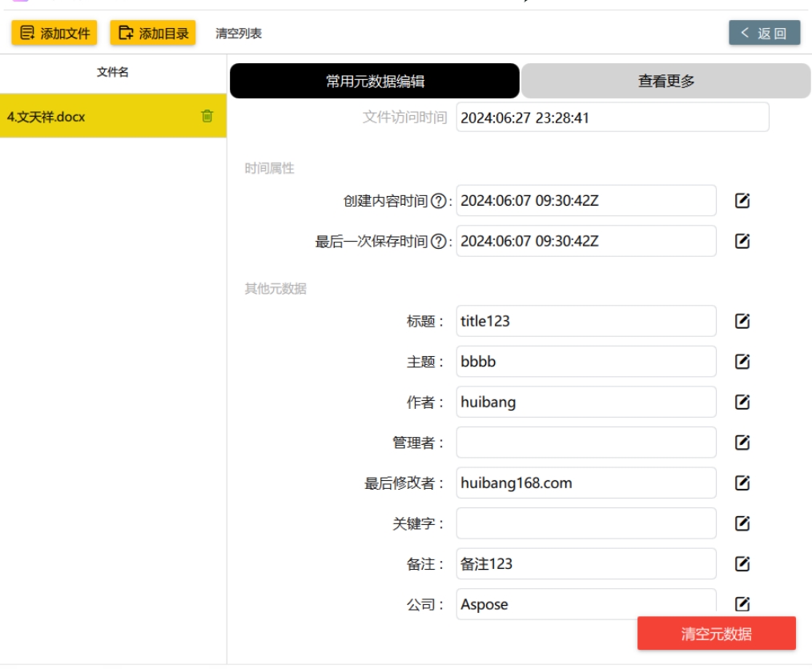Click the 文件名 column header
The height and width of the screenshot is (669, 812).
coord(112,72)
